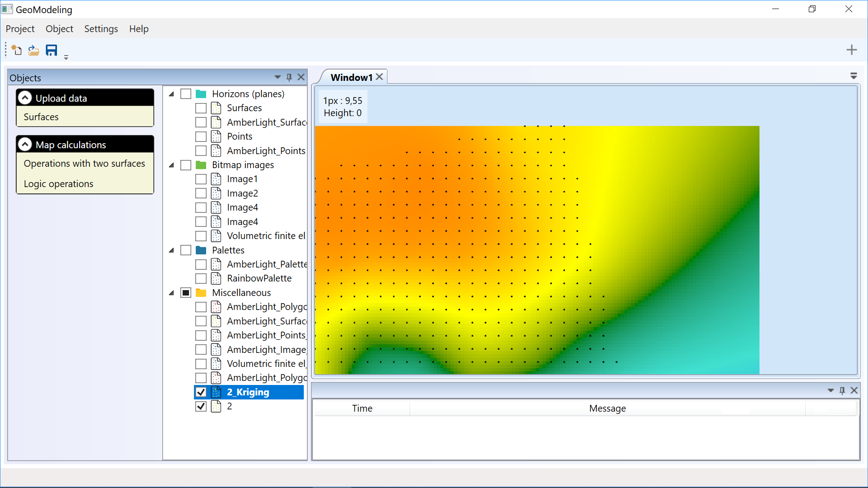Open the Object menu
The height and width of the screenshot is (488, 868).
click(x=59, y=29)
